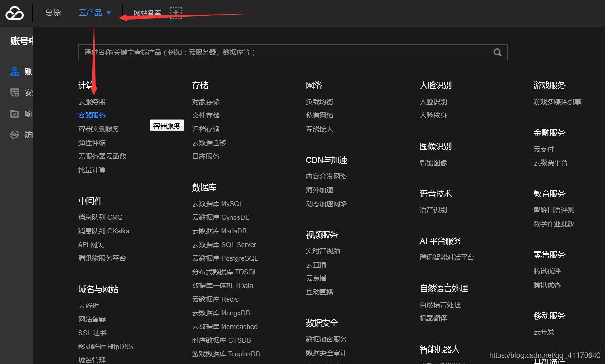605x364 pixels.
Task: Open 数据库一体机 TData
Action: click(x=223, y=286)
